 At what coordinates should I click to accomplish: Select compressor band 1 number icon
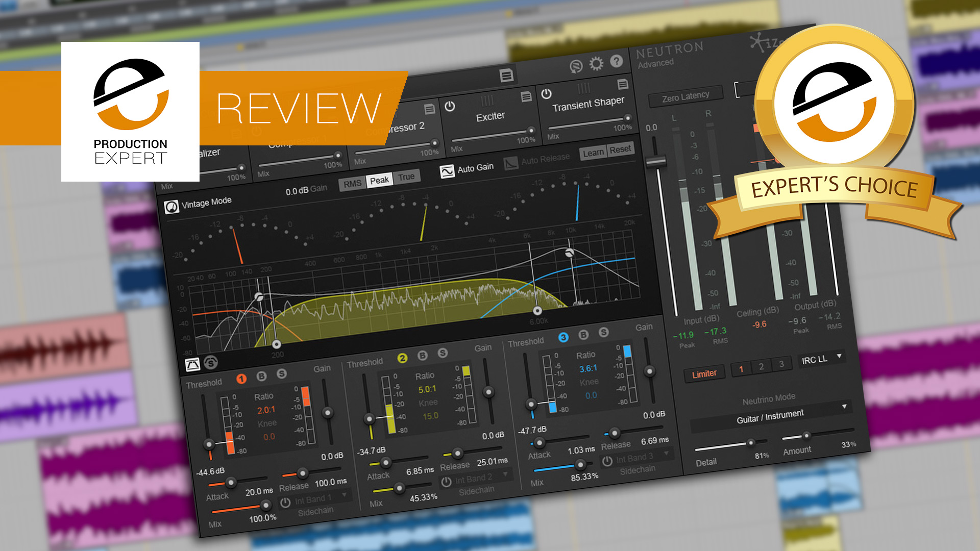pyautogui.click(x=241, y=379)
